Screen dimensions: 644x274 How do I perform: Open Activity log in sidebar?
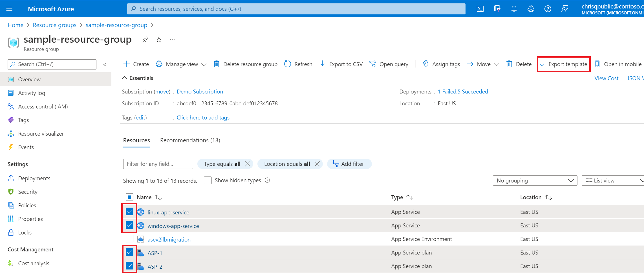coord(32,93)
